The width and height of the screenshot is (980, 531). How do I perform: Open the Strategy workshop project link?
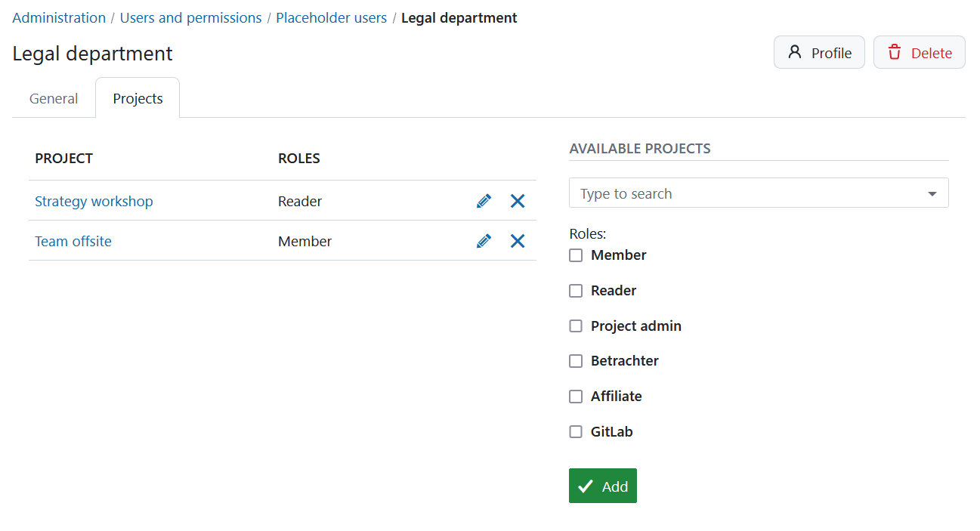coord(94,201)
